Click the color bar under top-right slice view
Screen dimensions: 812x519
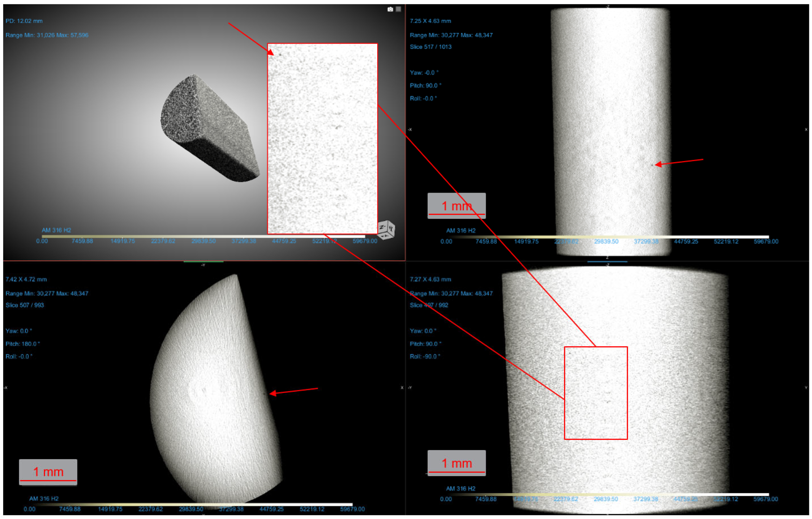(x=607, y=237)
